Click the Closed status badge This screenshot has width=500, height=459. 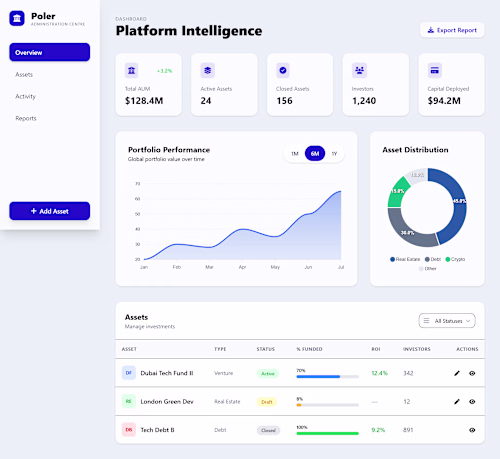pos(268,430)
